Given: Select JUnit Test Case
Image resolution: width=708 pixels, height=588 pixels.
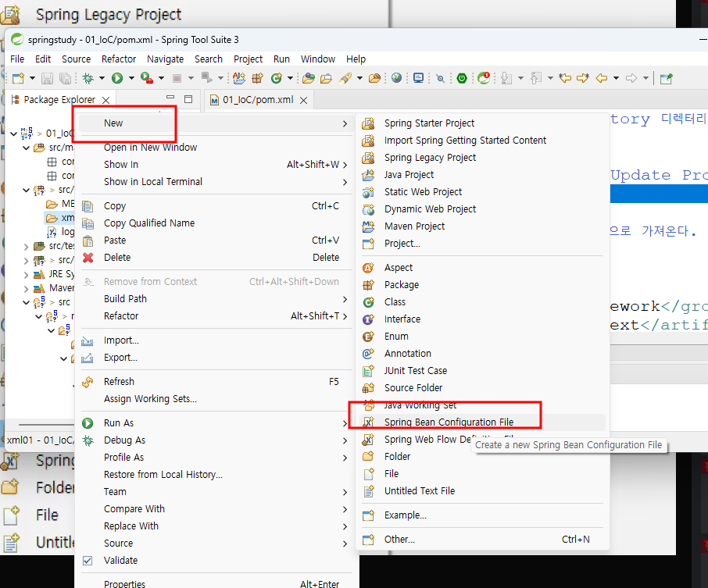Looking at the screenshot, I should (481, 370).
